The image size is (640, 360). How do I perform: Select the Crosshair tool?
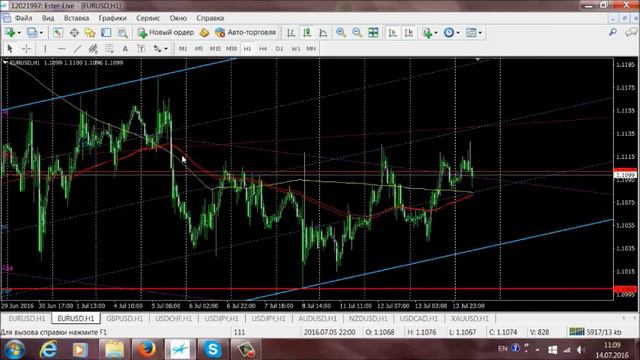(x=26, y=49)
